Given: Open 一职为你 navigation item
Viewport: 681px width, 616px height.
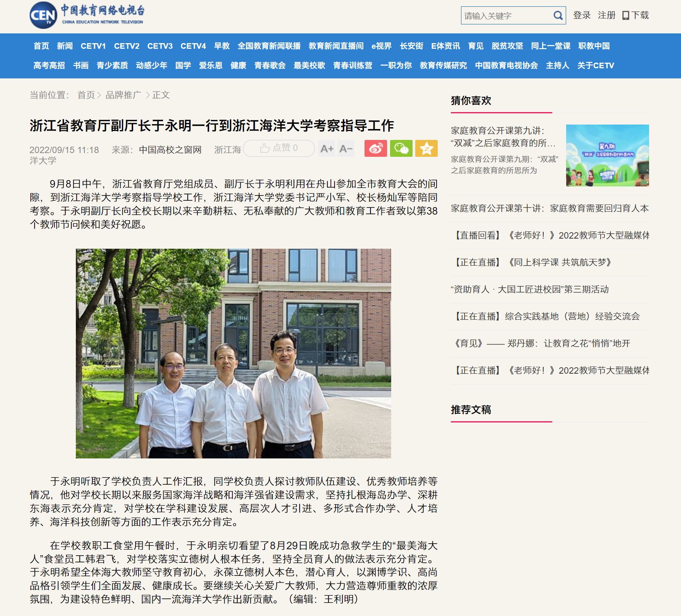Looking at the screenshot, I should point(396,65).
